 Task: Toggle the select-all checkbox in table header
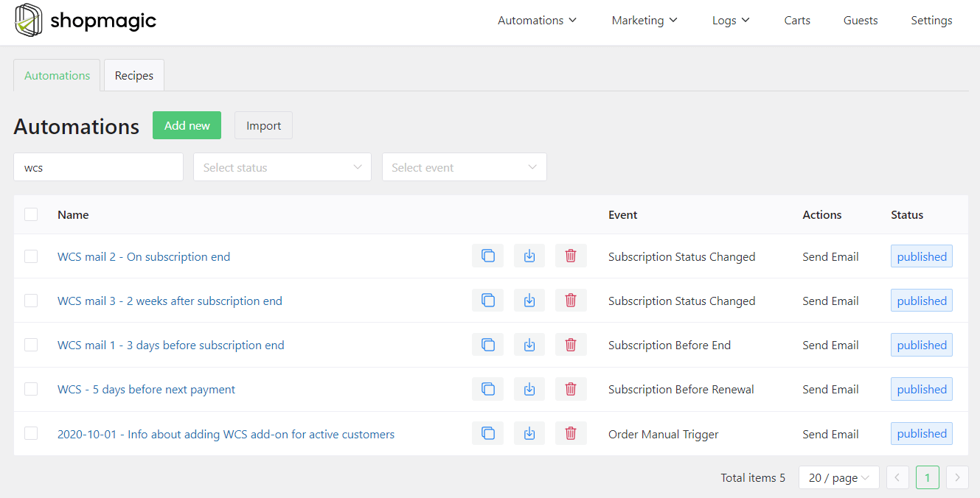[x=31, y=214]
